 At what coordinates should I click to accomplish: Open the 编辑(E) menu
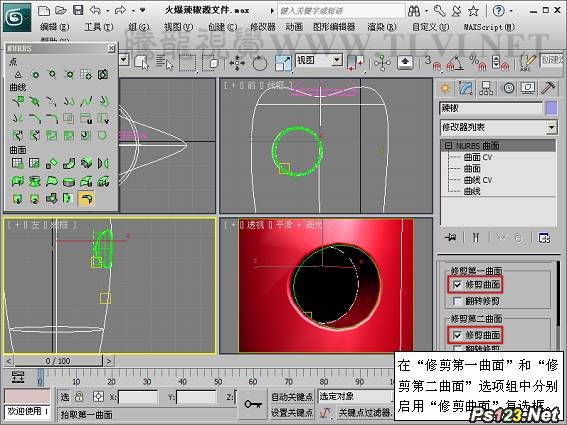[55, 27]
